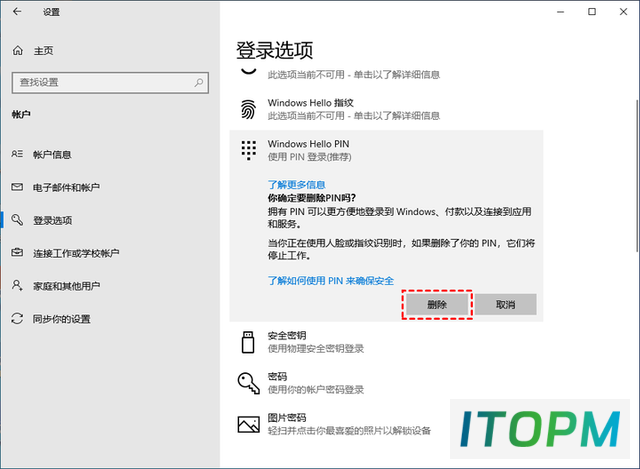Select 电子邮件和帐户 in the sidebar
Viewport: 640px width, 469px height.
[66, 187]
